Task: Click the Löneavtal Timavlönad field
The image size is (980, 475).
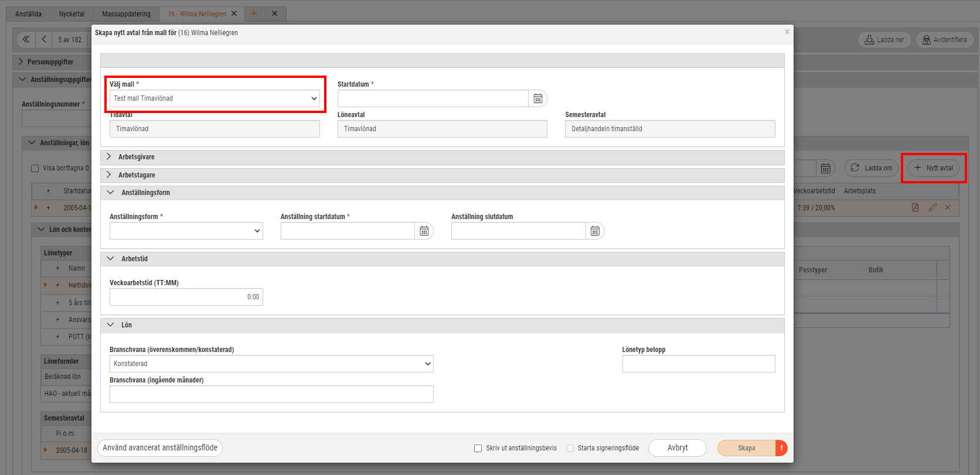Action: 442,129
